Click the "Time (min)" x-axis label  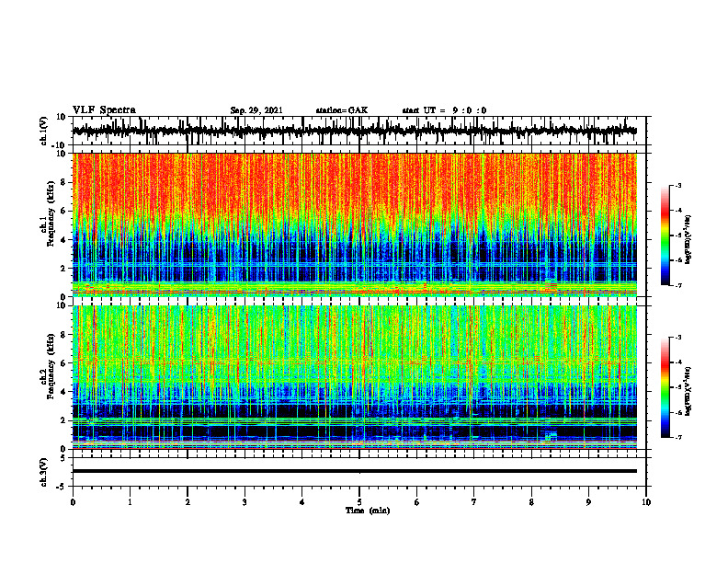(x=368, y=511)
